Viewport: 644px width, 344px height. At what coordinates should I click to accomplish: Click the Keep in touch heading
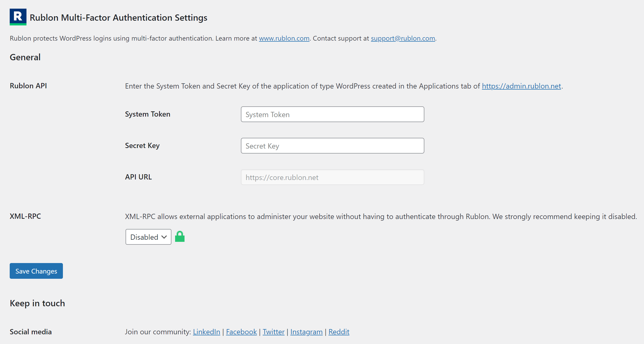[37, 303]
